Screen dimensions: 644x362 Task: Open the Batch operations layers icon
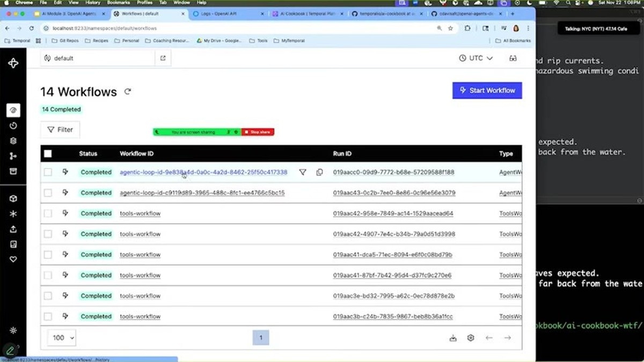coord(13,141)
